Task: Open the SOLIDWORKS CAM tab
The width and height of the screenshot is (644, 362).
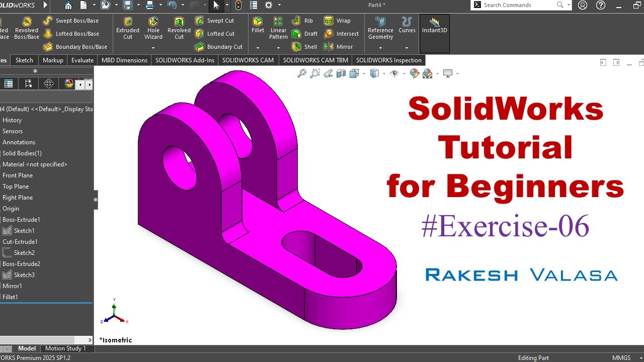Action: (248, 60)
